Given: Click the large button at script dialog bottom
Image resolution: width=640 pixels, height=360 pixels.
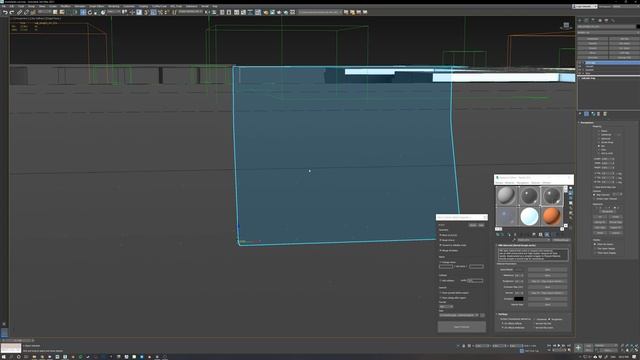Looking at the screenshot, I should (462, 327).
